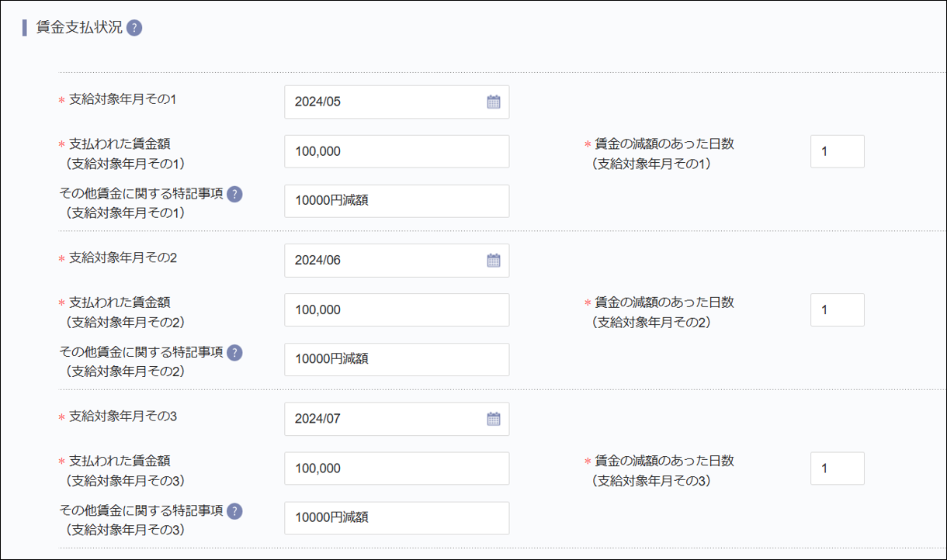Image resolution: width=947 pixels, height=560 pixels.
Task: Select 賃金の減額のあった日数 field for その1
Action: tap(837, 151)
